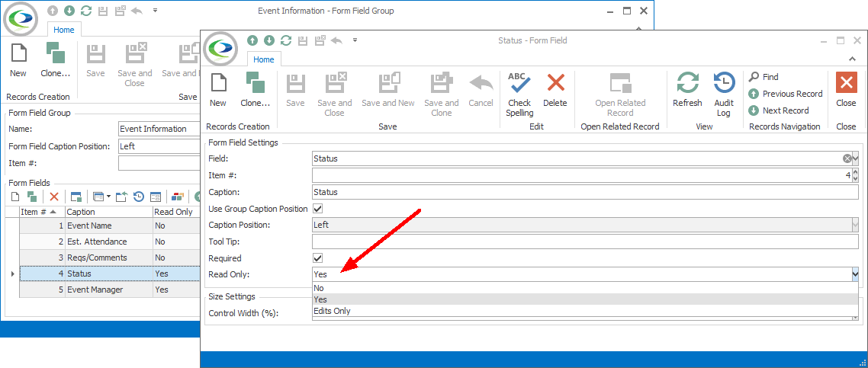Viewport: 868px width, 368px height.
Task: Open the Home tab in Event Information window
Action: coord(63,30)
